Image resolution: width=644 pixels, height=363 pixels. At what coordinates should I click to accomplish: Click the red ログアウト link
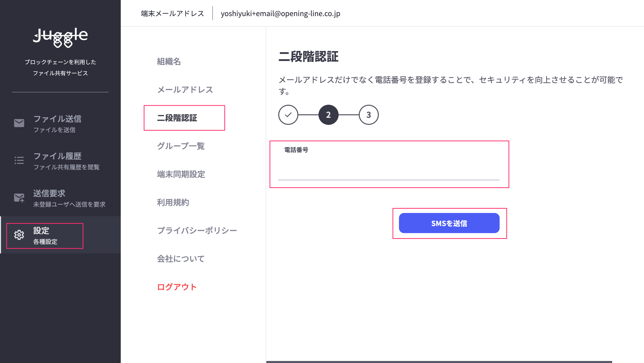pos(177,287)
